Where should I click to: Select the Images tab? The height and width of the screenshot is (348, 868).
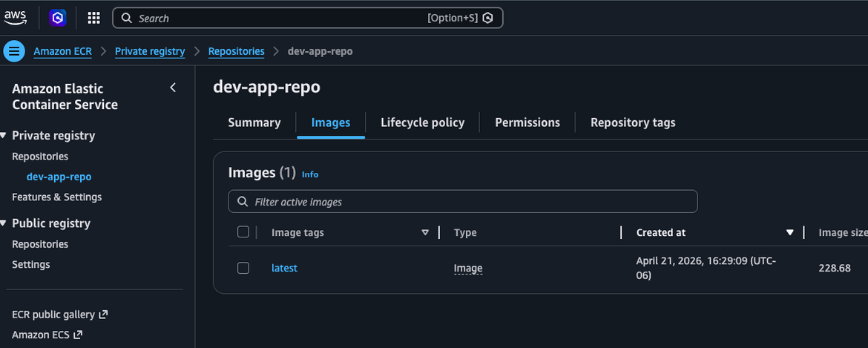tap(331, 122)
